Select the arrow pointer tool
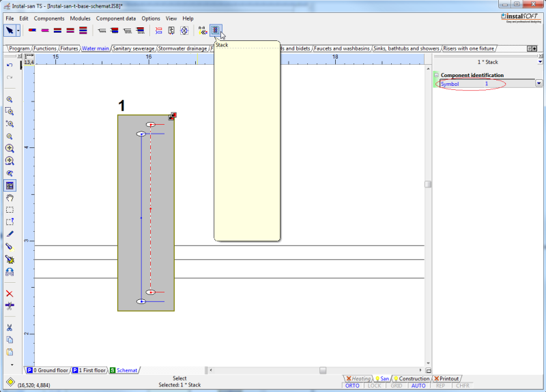 click(10, 31)
